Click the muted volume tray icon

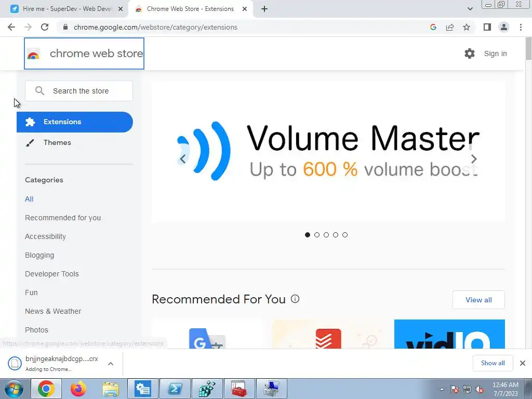480,390
